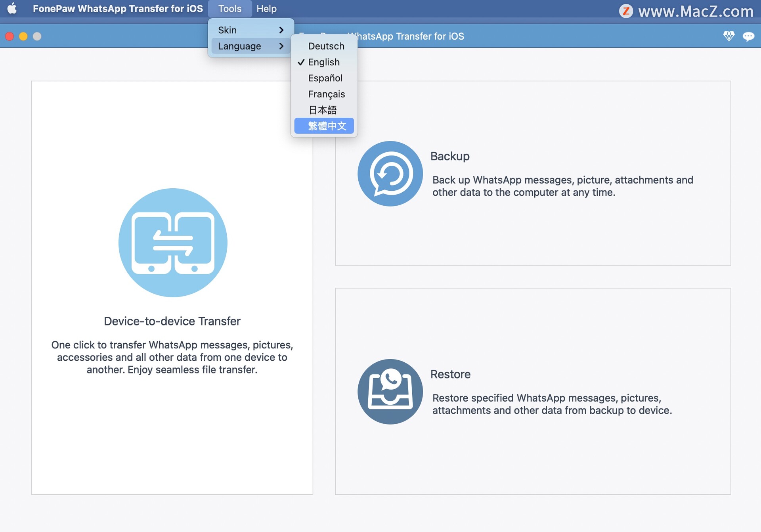Open the FonePaw WhatsApp Transfer app menu
The height and width of the screenshot is (532, 761).
pyautogui.click(x=118, y=8)
